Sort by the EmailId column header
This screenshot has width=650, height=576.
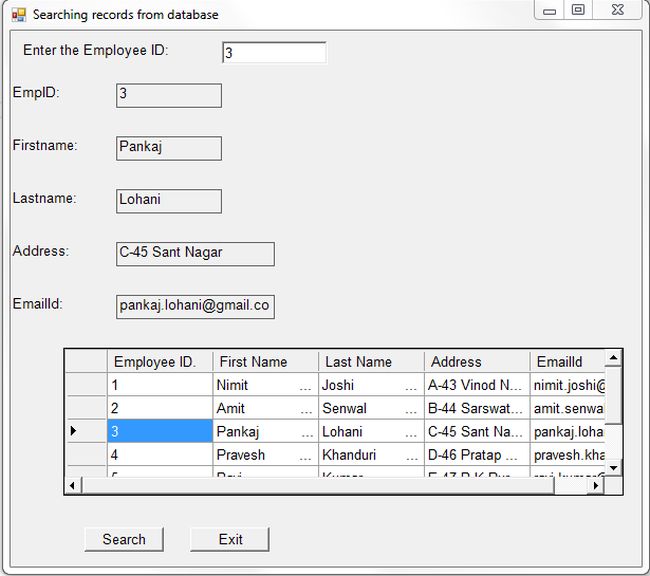(567, 362)
